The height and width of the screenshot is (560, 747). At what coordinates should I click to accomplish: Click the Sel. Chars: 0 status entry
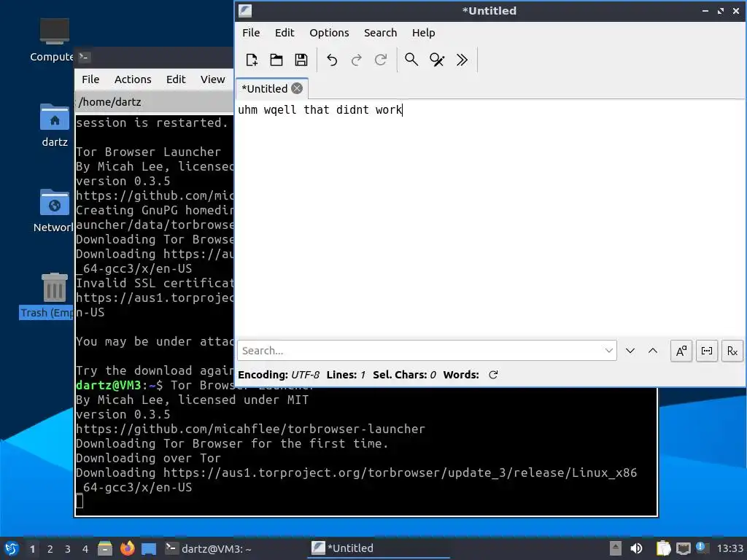tap(404, 376)
